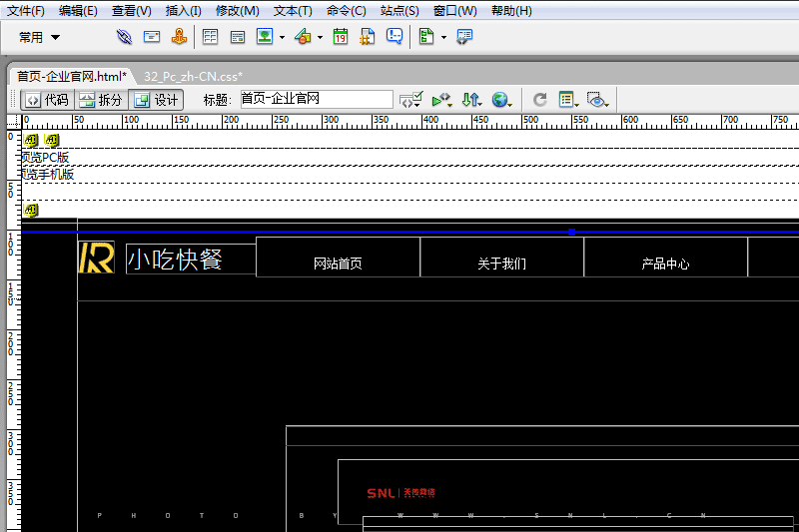Switch to 32_Pc_zh-CN.css tab
This screenshot has width=799, height=532.
[193, 77]
